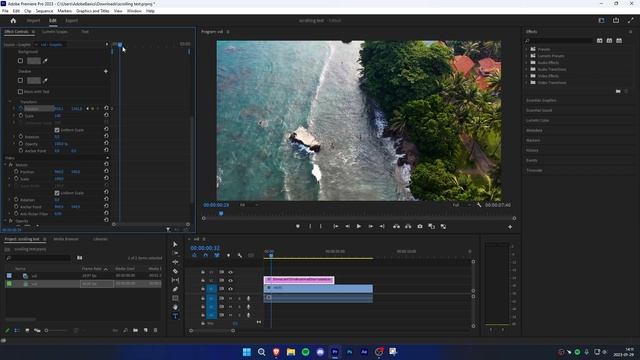Reset the Opacity parameter in Effect Controls
The height and width of the screenshot is (360, 640).
coord(106,144)
